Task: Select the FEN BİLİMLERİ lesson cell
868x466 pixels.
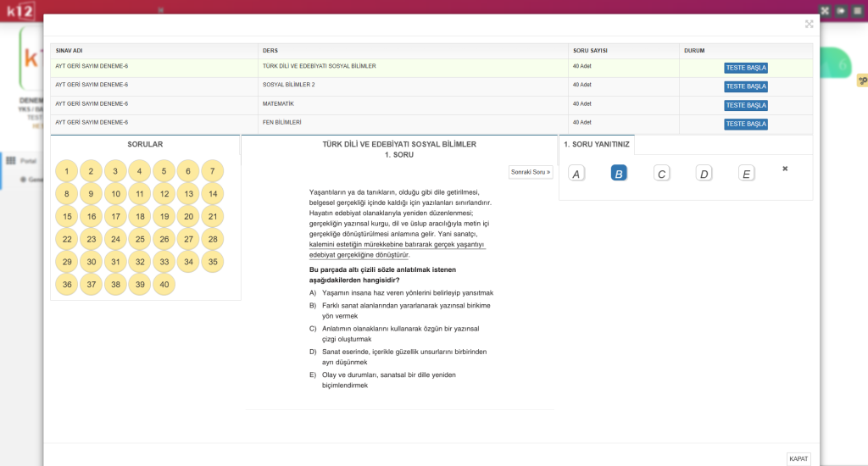Action: pos(413,124)
